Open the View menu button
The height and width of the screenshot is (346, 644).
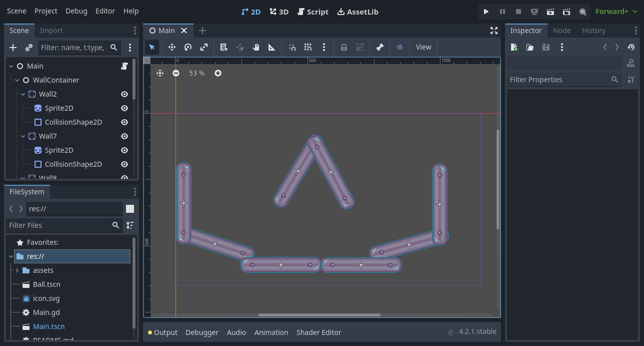pos(423,47)
